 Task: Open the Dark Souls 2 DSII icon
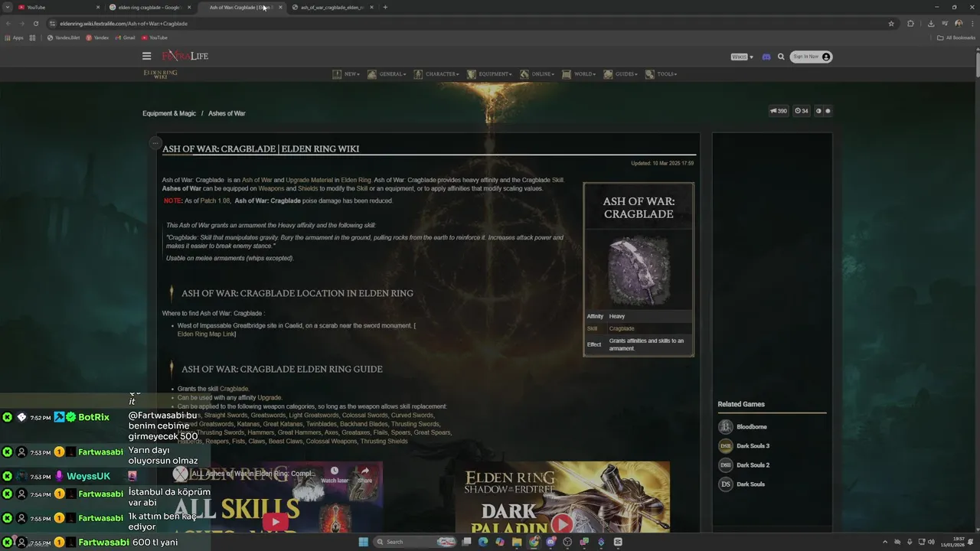725,465
